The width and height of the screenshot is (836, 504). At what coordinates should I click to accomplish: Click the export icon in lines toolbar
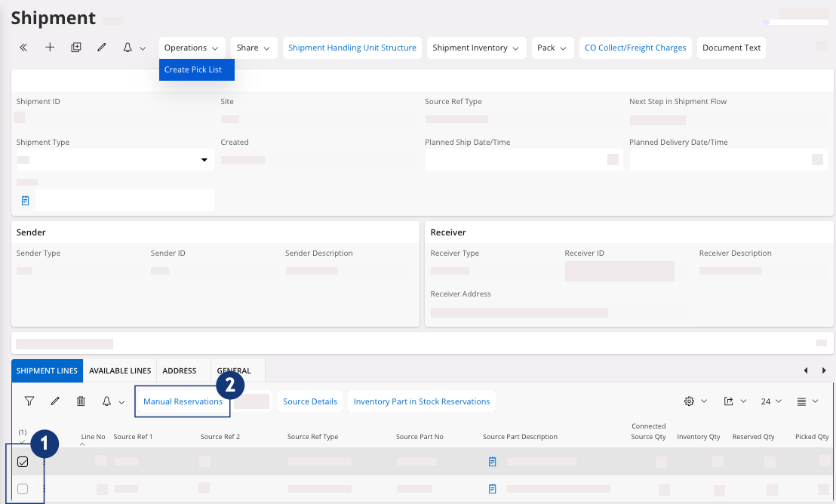click(x=729, y=401)
